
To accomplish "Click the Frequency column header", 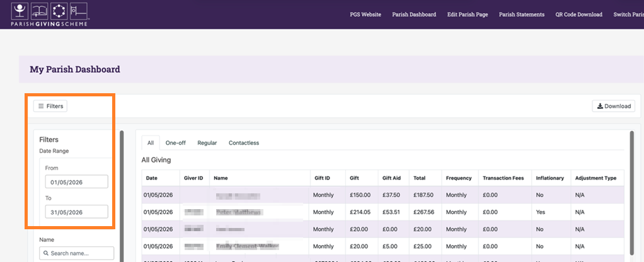I will point(459,178).
